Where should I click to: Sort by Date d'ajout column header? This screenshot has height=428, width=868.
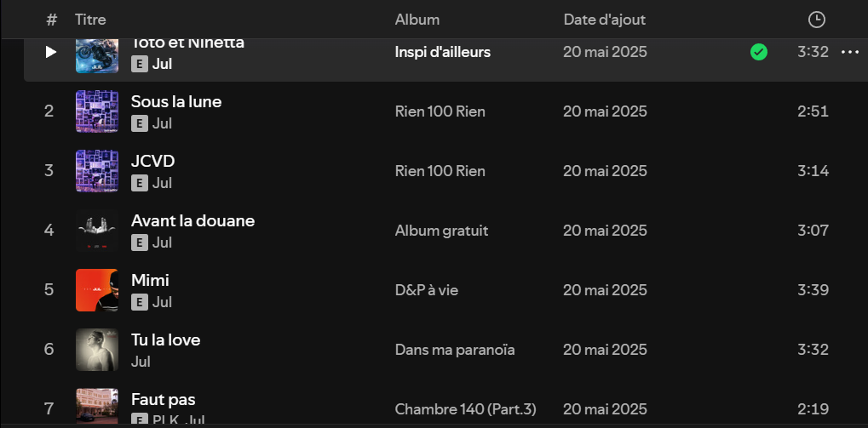coord(604,20)
